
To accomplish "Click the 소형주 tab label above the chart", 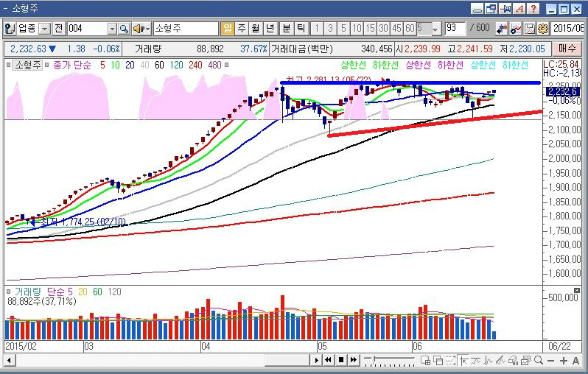I will [27, 65].
